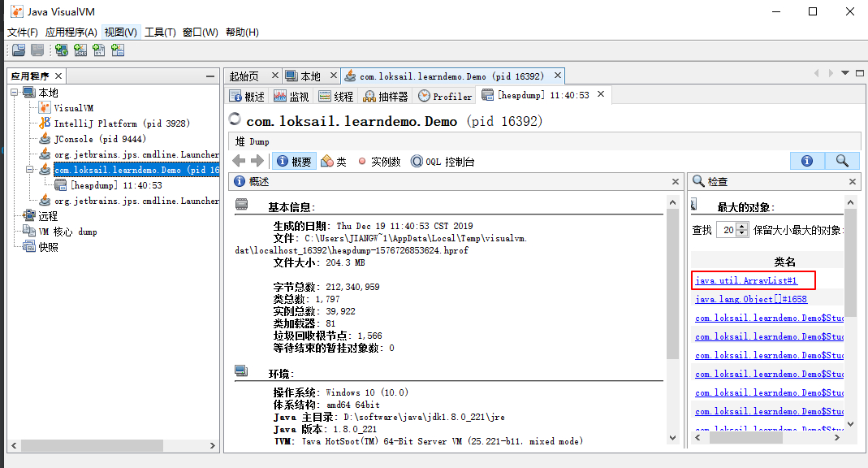Click the magnifier inspect toggle button

pos(842,161)
